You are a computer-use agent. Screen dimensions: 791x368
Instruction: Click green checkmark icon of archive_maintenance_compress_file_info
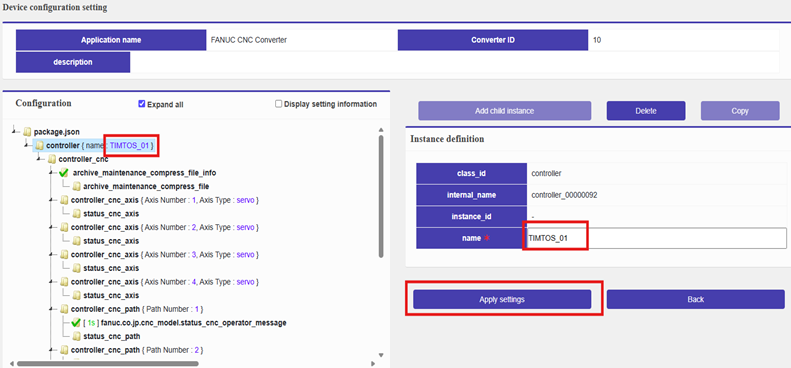(x=64, y=173)
